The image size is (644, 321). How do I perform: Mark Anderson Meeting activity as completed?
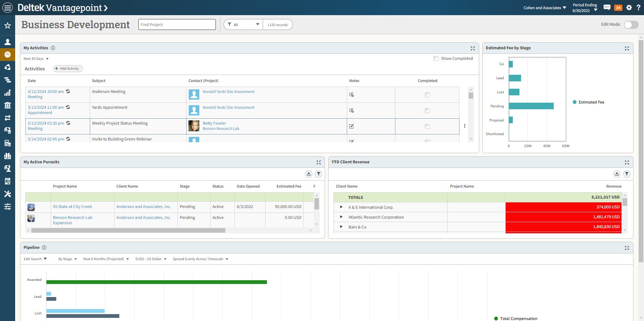tap(427, 95)
